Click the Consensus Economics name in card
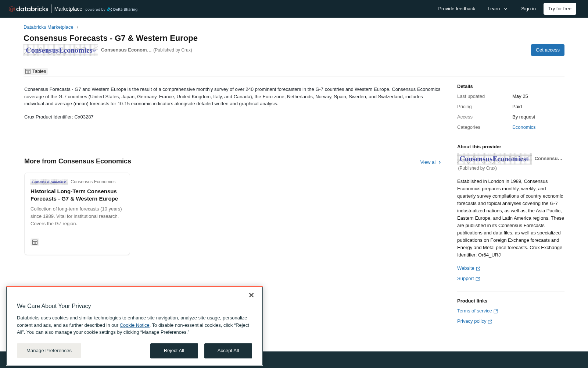This screenshot has height=368, width=588. click(93, 182)
